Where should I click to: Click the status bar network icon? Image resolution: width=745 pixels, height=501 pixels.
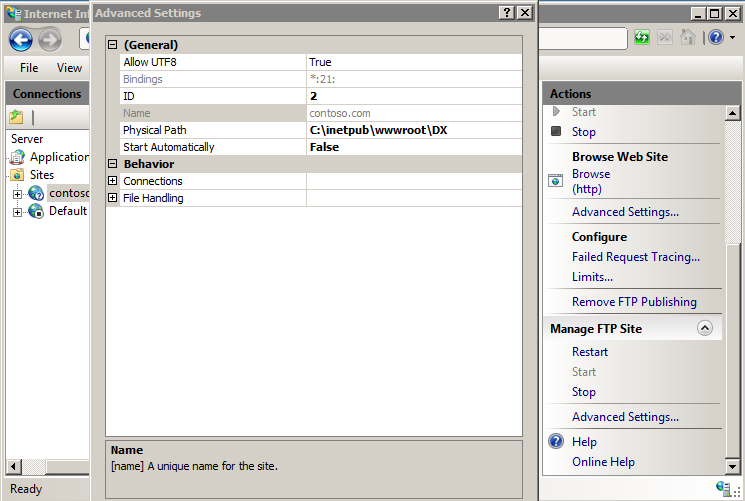point(724,488)
